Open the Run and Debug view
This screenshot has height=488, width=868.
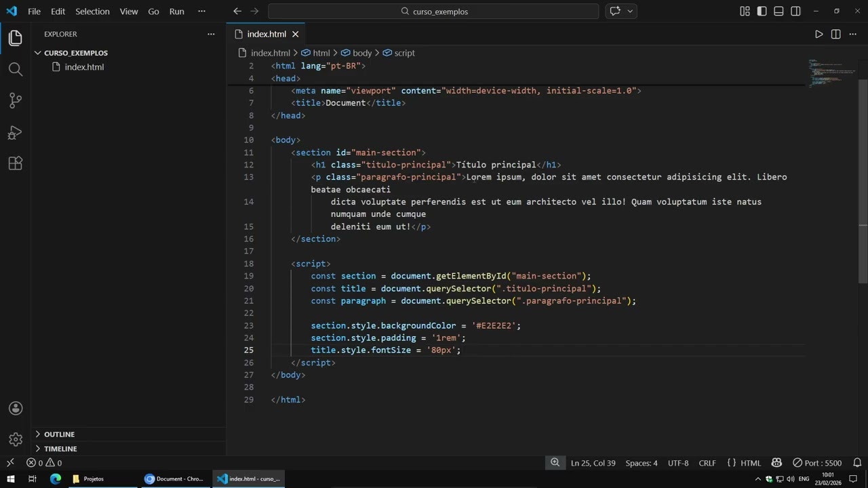15,132
